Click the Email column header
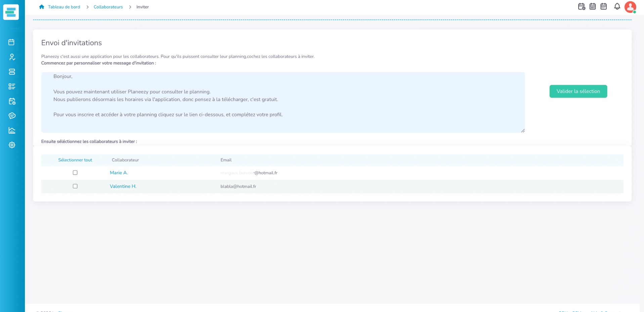 click(x=226, y=160)
